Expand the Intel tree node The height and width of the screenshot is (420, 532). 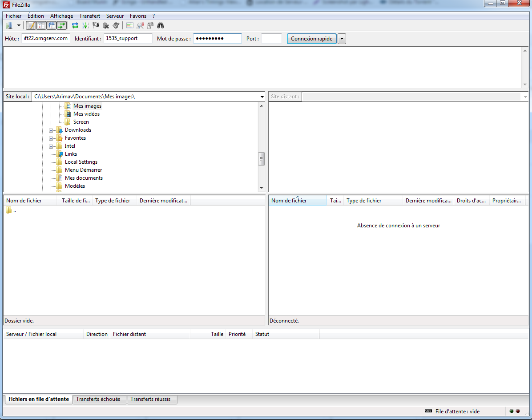pyautogui.click(x=51, y=146)
